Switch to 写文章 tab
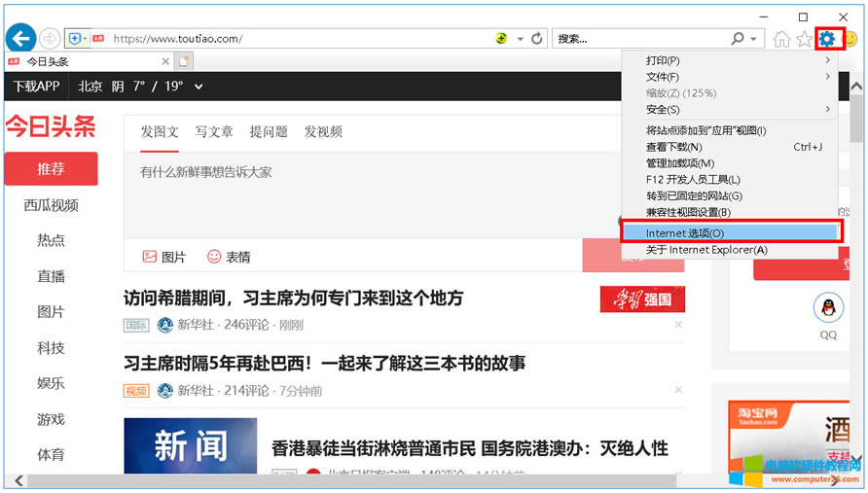The image size is (868, 493). 214,131
